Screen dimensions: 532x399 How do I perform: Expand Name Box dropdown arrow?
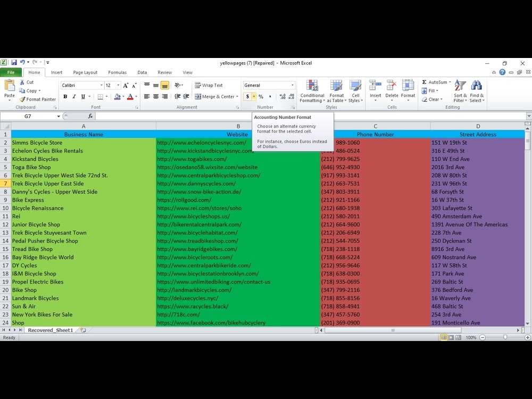click(x=59, y=117)
